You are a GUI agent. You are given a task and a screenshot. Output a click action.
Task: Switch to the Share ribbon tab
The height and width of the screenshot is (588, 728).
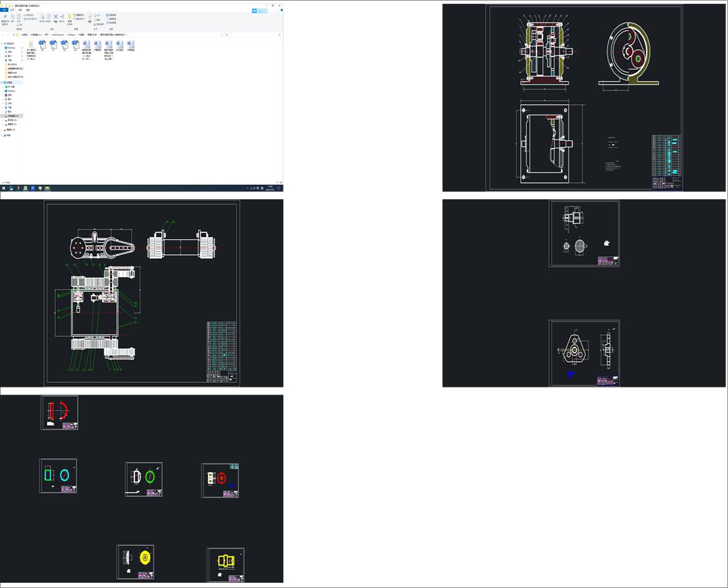click(x=20, y=10)
